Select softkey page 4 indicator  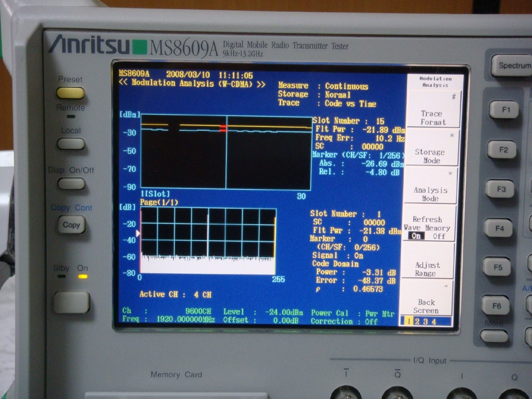point(433,322)
